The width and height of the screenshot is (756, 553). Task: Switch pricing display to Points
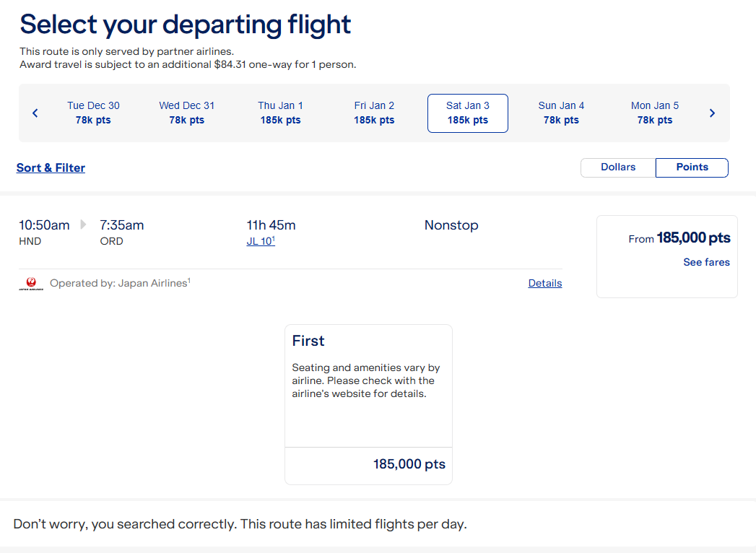pyautogui.click(x=692, y=167)
